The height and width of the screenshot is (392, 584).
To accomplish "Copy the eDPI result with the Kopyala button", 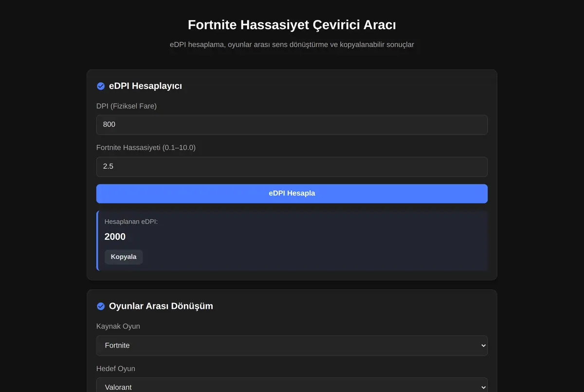I will click(x=124, y=257).
